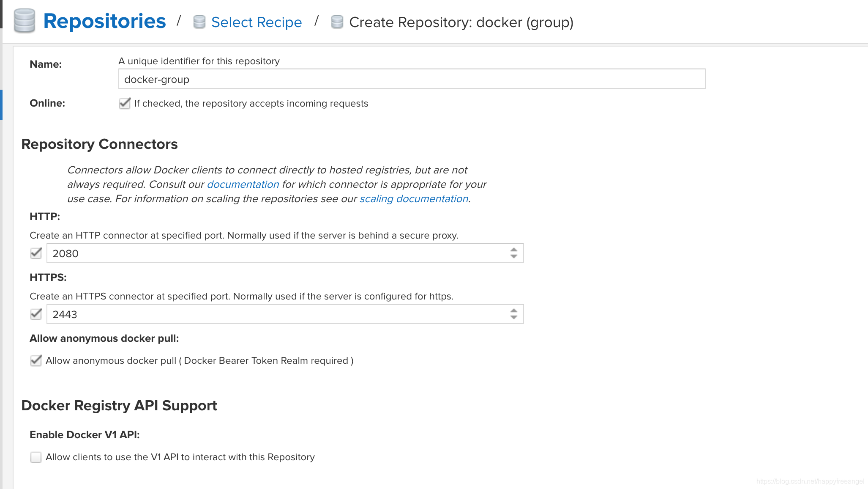Increase the HTTPS port with up arrow

click(513, 310)
